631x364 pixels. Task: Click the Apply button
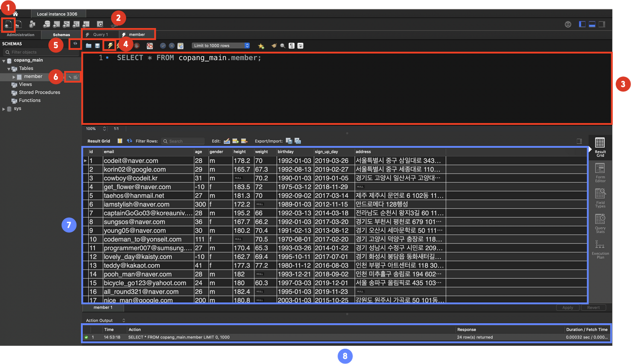(568, 307)
